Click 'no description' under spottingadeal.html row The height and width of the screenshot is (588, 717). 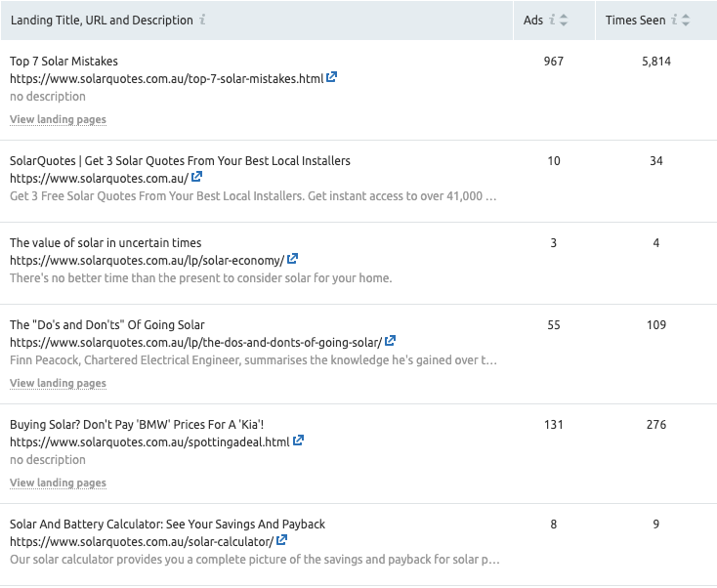click(48, 460)
